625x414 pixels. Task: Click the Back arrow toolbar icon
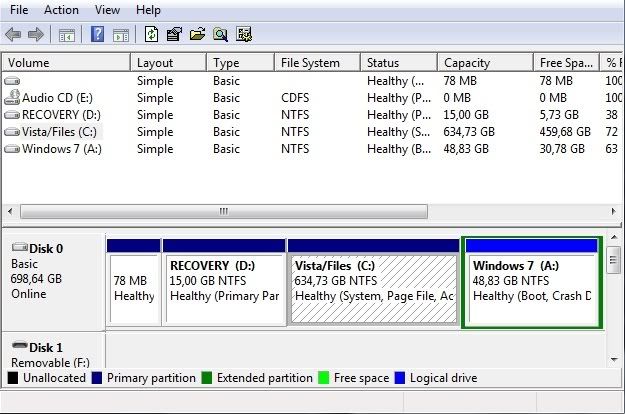coord(13,34)
